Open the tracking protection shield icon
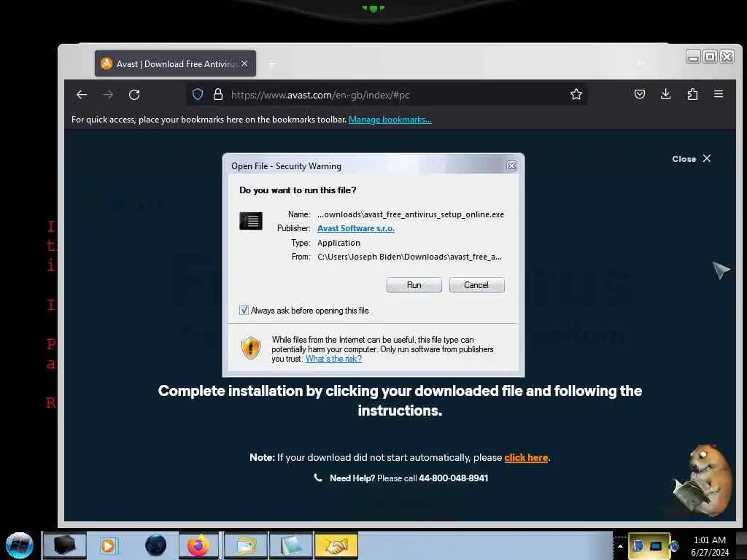The image size is (747, 560). point(198,94)
